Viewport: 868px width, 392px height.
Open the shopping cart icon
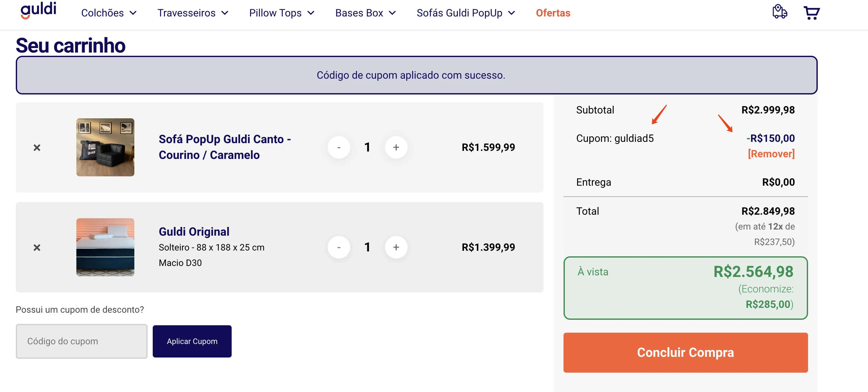tap(812, 13)
